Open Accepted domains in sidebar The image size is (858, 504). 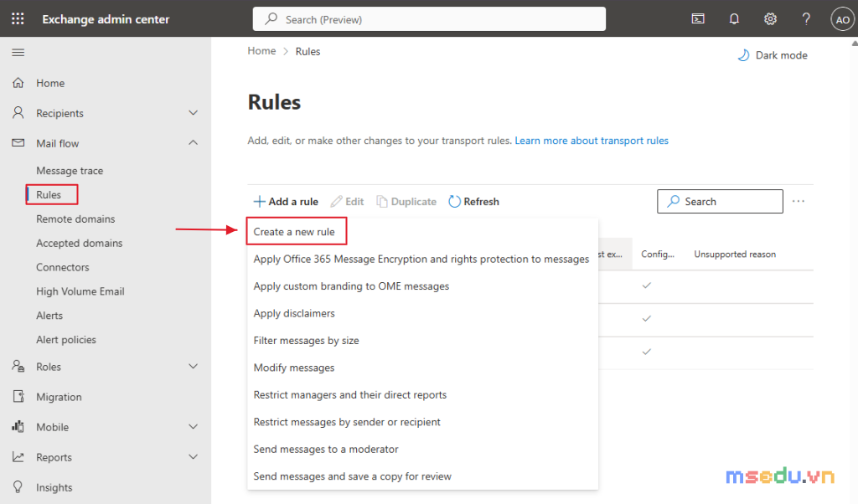80,243
